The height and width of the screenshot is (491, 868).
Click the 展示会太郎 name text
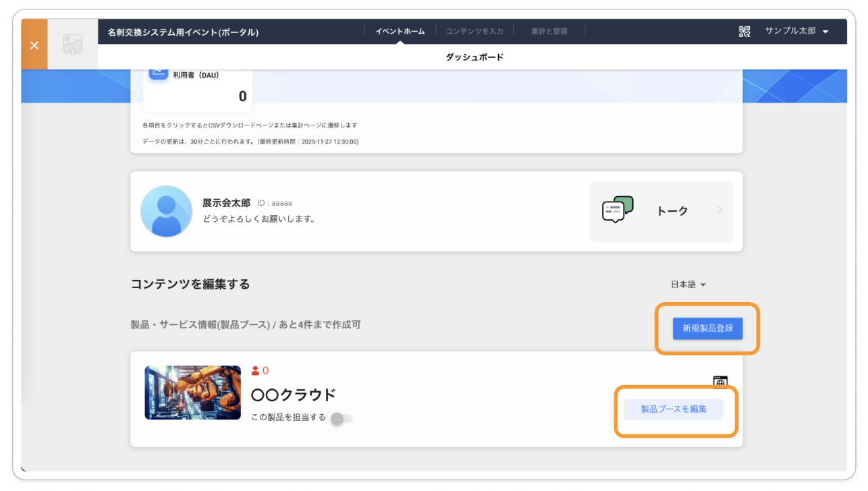point(226,203)
